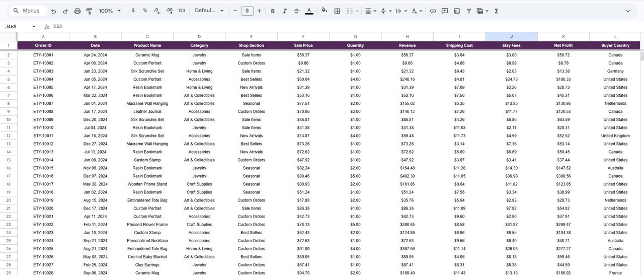Open the filter views dropdown arrow
The width and height of the screenshot is (644, 275).
click(x=487, y=11)
